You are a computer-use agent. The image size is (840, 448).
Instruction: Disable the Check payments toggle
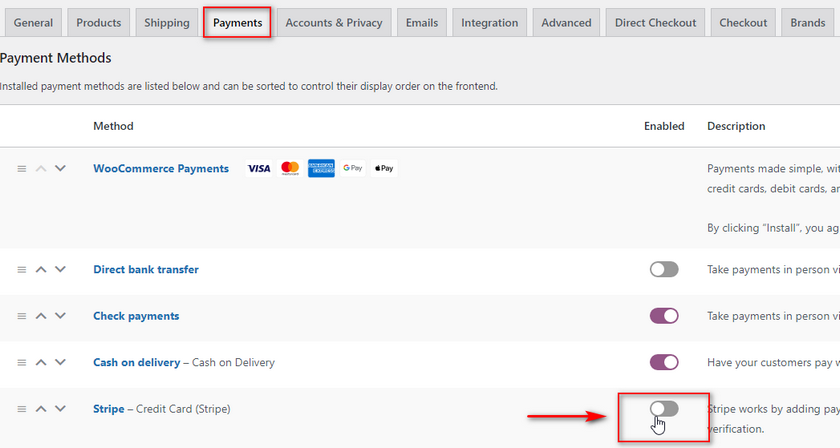(664, 316)
